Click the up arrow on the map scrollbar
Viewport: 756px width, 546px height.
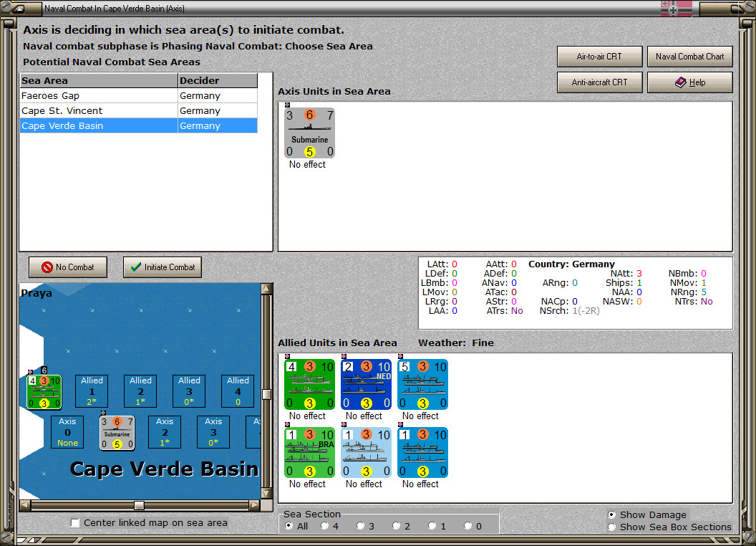266,287
